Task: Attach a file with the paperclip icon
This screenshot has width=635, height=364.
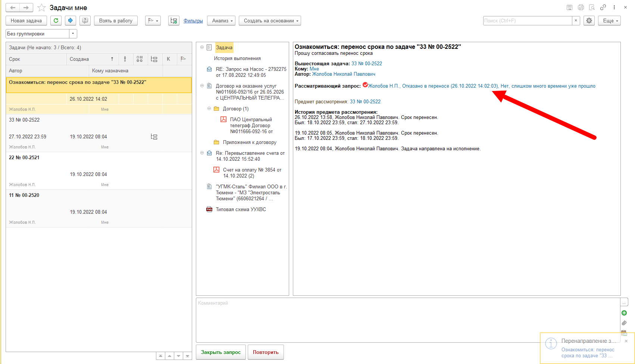Action: pos(624,323)
